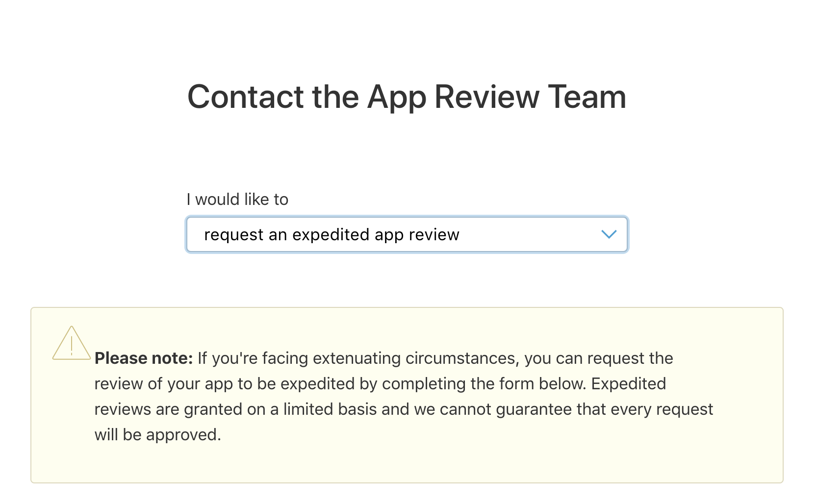817x504 pixels.
Task: Click the 'Contact the App Review Team' heading
Action: (x=407, y=97)
